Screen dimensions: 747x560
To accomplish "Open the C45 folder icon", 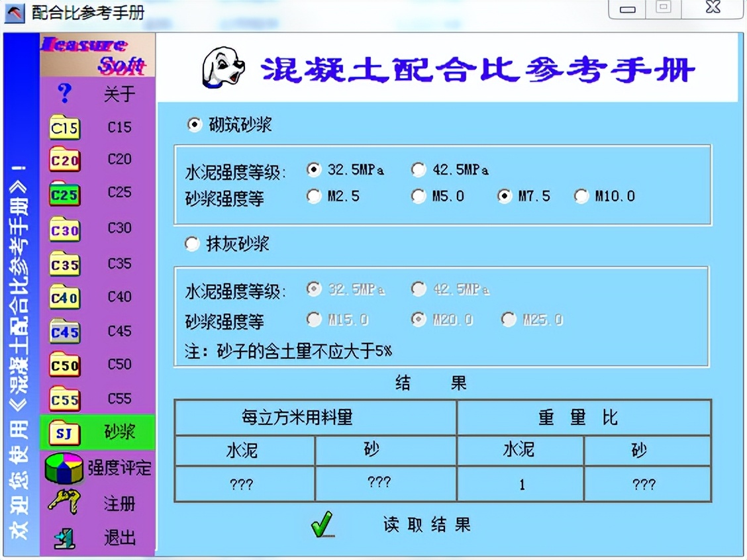I will click(64, 331).
